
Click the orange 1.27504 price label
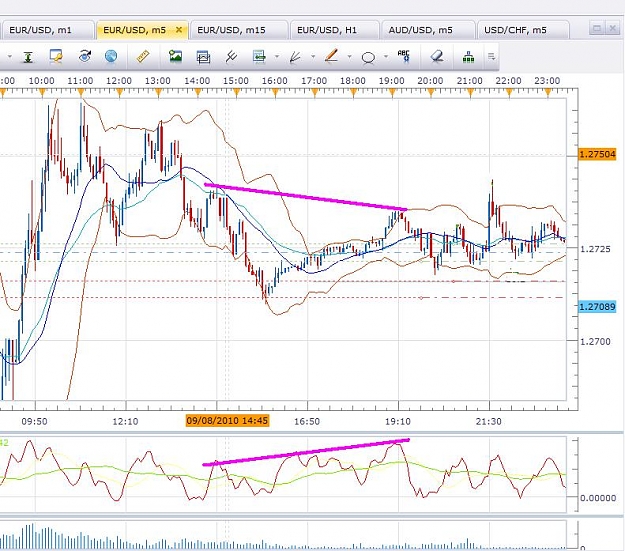(597, 154)
